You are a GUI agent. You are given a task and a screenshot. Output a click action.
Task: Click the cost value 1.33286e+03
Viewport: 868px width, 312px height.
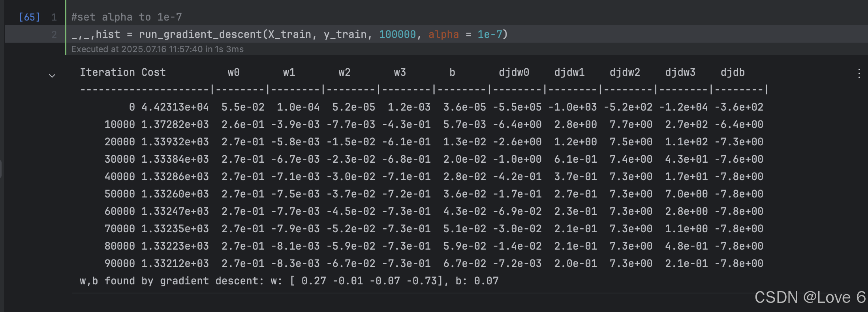tap(175, 177)
